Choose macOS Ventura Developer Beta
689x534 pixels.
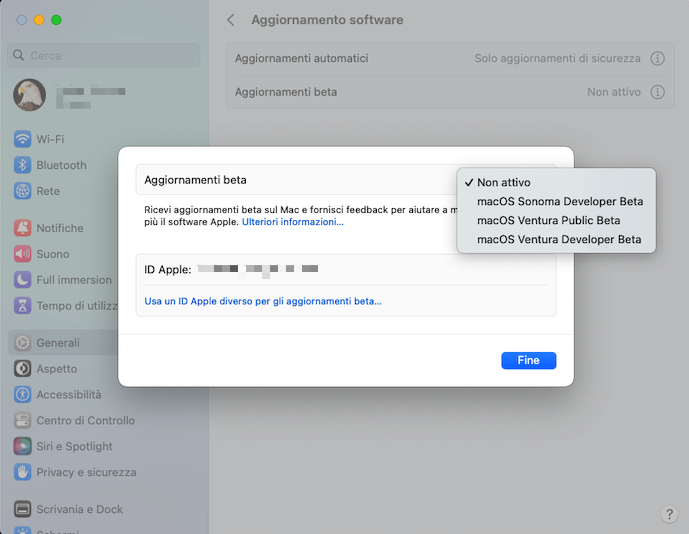point(556,240)
